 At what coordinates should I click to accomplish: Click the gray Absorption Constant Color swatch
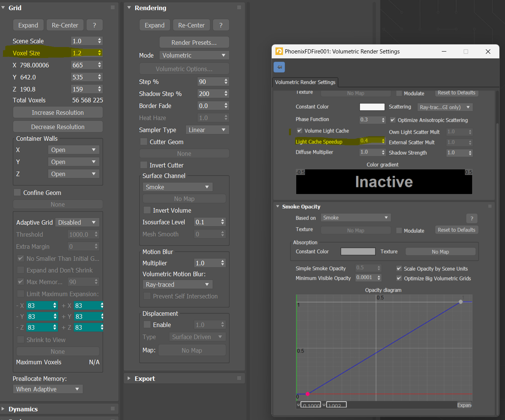click(358, 251)
